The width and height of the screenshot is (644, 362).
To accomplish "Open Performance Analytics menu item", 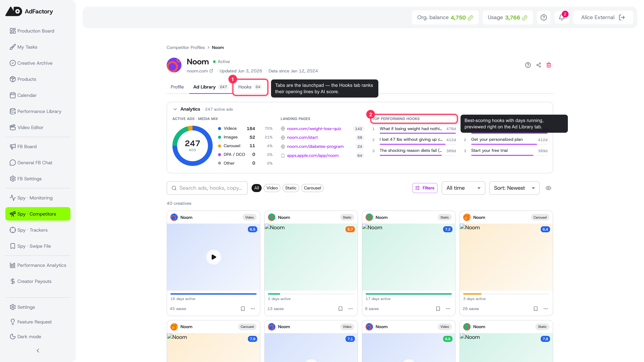I will (x=38, y=265).
